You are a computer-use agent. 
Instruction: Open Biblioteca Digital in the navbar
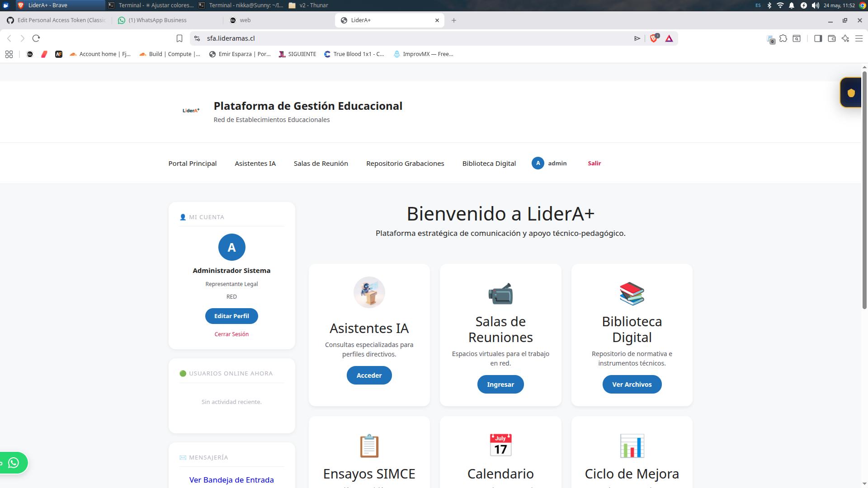[489, 164]
